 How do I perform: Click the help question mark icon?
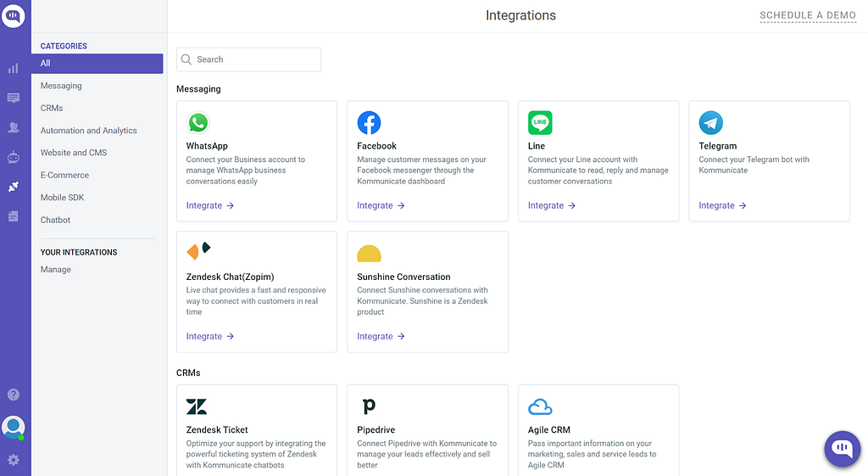click(14, 395)
